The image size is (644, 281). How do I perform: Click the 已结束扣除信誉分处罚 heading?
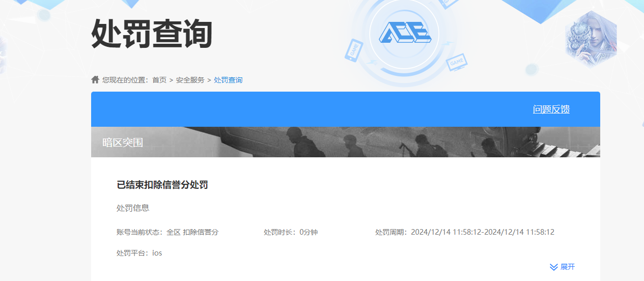coord(162,185)
